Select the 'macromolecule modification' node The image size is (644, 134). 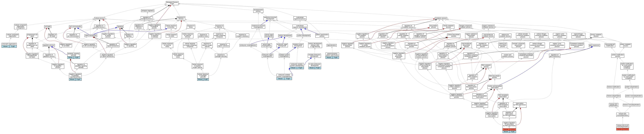pos(610,45)
